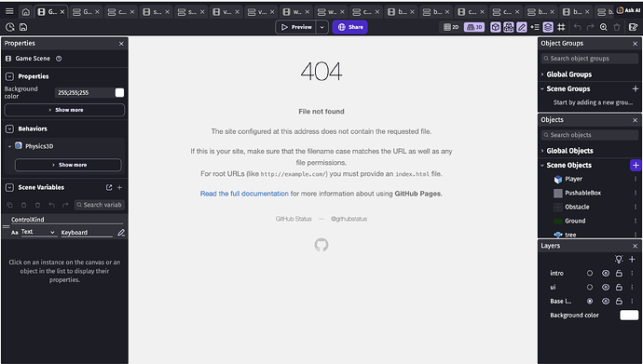Close the Properties panel
The height and width of the screenshot is (364, 643).
click(121, 44)
